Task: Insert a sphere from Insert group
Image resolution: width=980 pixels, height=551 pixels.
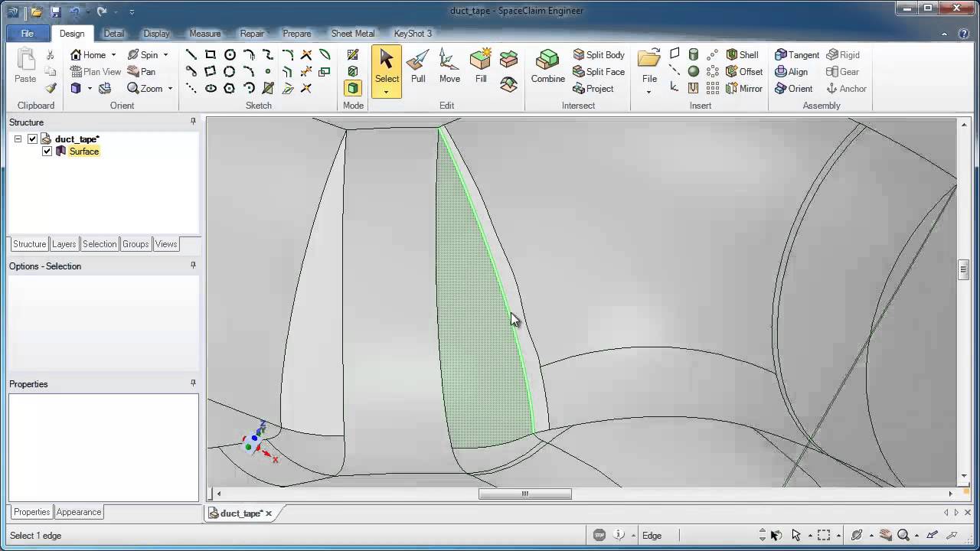Action: click(694, 71)
